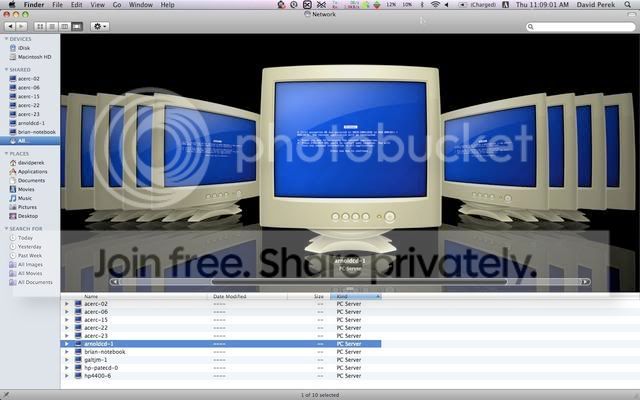640x400 pixels.
Task: Switch to icon view in Finder toolbar
Action: tap(40, 27)
